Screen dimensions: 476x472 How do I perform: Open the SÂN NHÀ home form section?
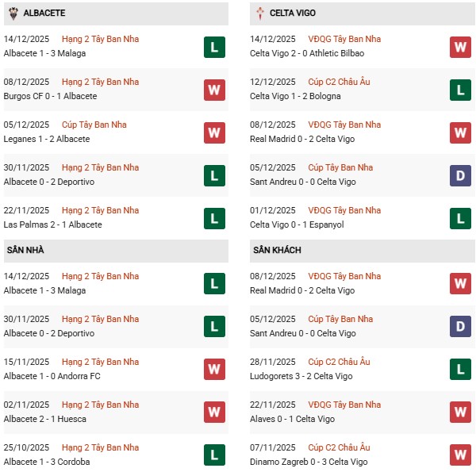(26, 250)
